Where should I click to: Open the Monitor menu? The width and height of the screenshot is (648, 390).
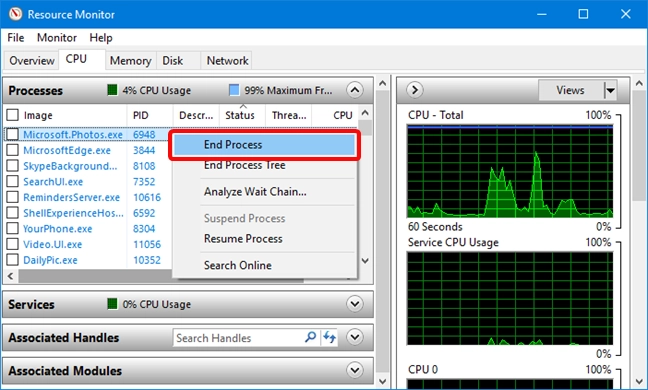(57, 38)
